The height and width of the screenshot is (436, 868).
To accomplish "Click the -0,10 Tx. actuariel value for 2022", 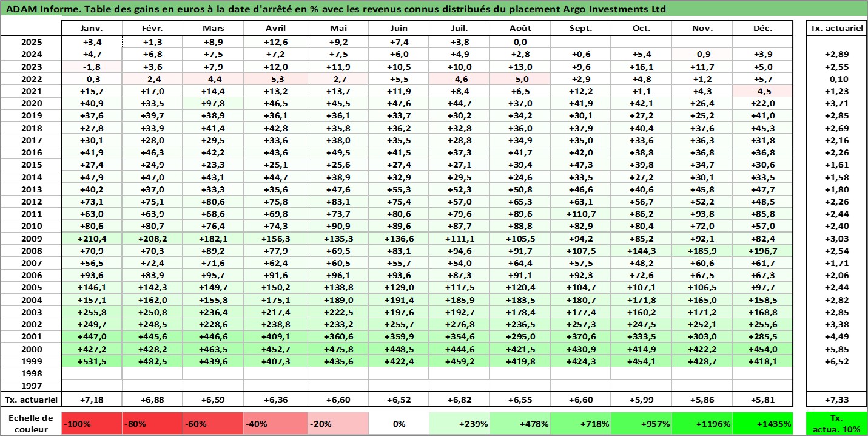I will (x=836, y=79).
